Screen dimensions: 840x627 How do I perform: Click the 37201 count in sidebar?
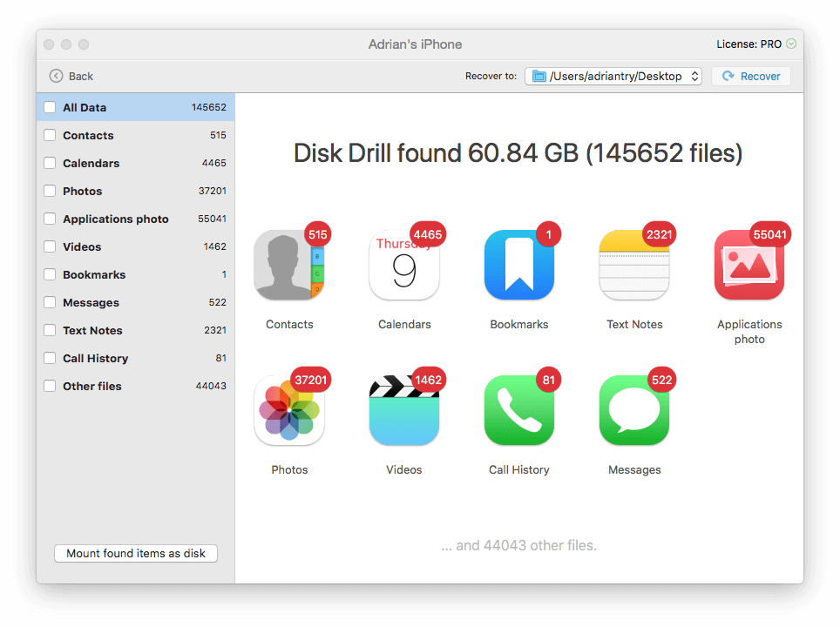point(212,191)
